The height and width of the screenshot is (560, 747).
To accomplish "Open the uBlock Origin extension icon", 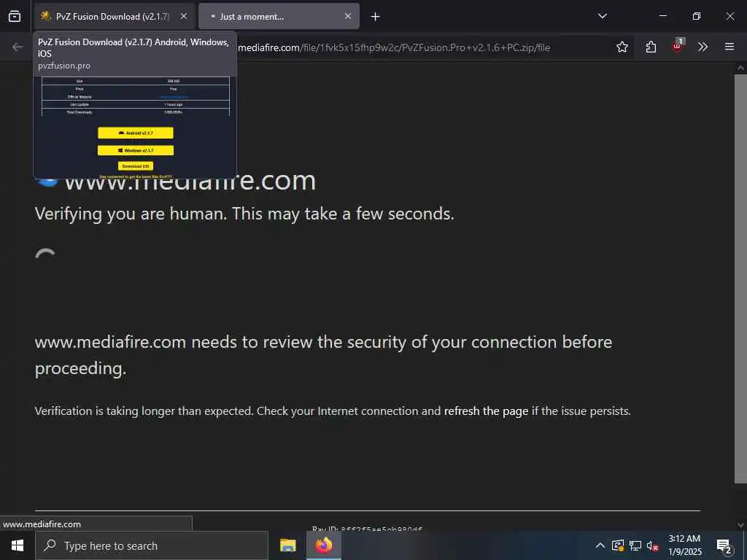I will click(677, 46).
